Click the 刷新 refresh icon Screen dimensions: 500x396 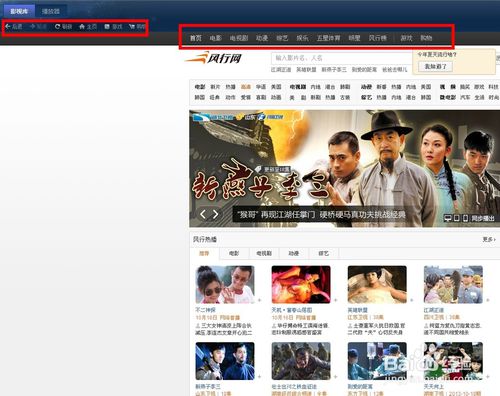coord(58,26)
